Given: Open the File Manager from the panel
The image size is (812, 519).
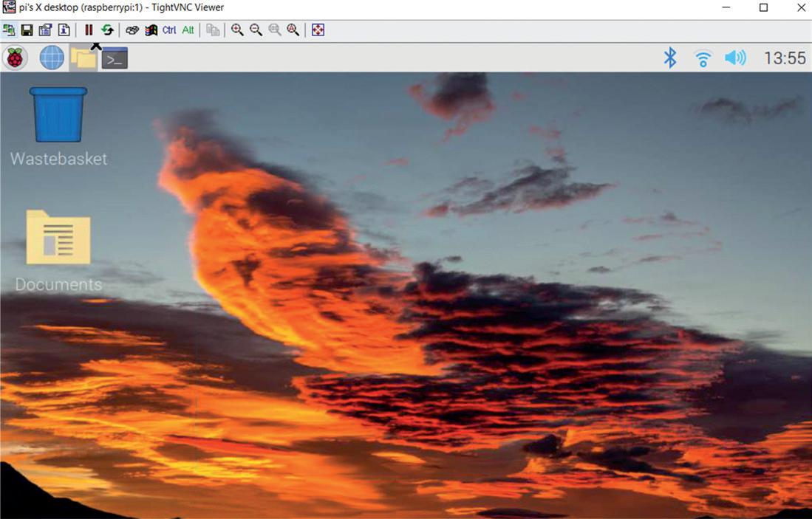Looking at the screenshot, I should (x=83, y=58).
